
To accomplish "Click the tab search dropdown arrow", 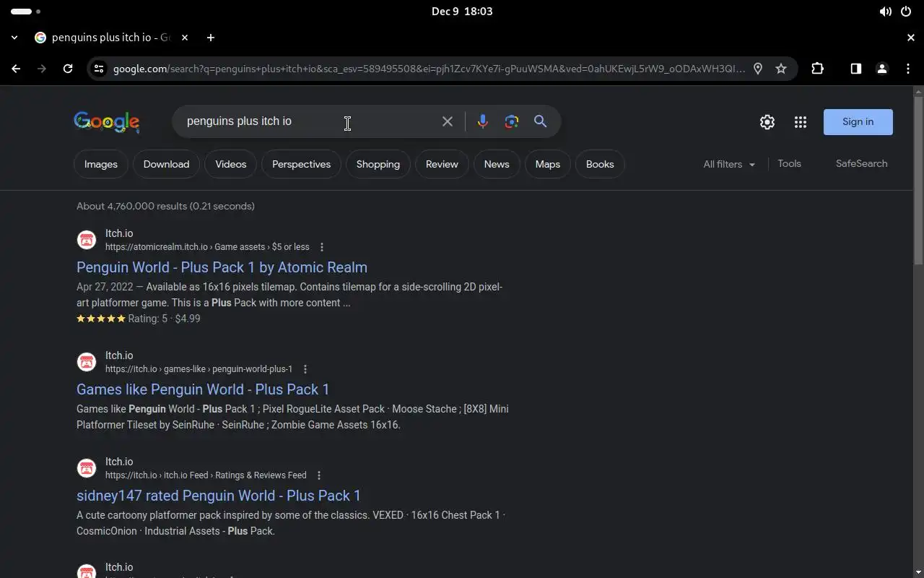I will coord(15,38).
